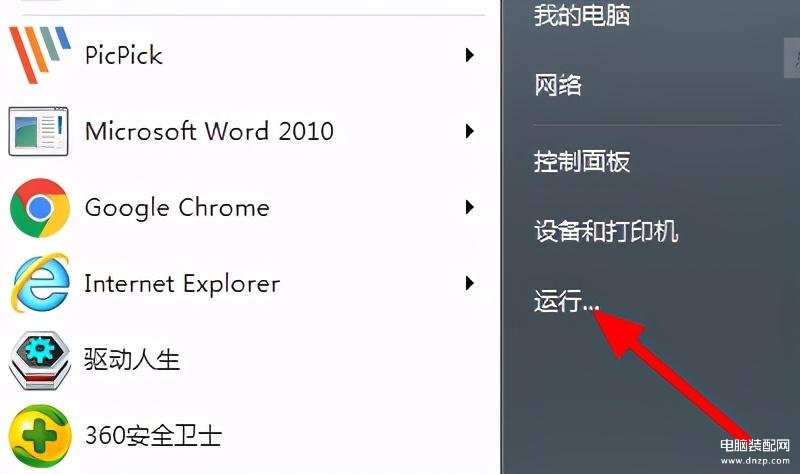Click the 360安全卫士 program label
Viewport: 800px width, 474px height.
click(153, 436)
